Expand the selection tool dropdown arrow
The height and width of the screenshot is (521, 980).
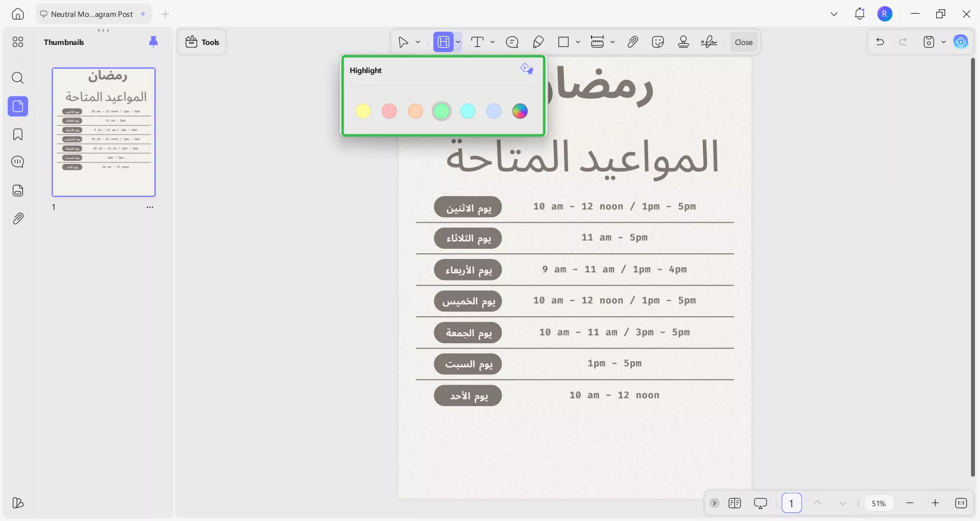[418, 42]
